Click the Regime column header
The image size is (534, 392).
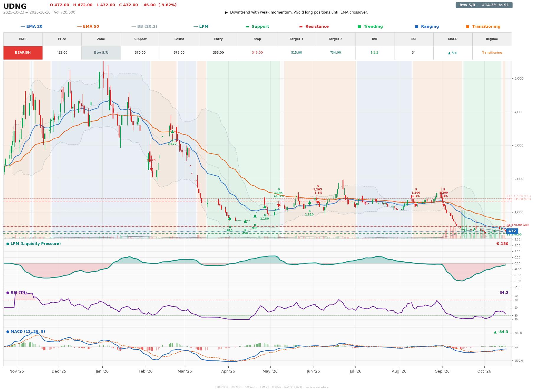(x=492, y=39)
